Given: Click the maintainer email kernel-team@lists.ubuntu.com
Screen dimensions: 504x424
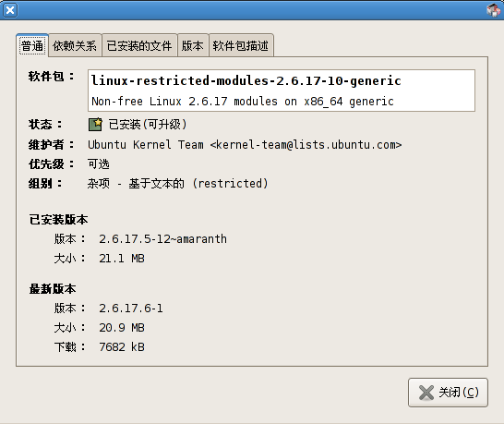Looking at the screenshot, I should (306, 145).
